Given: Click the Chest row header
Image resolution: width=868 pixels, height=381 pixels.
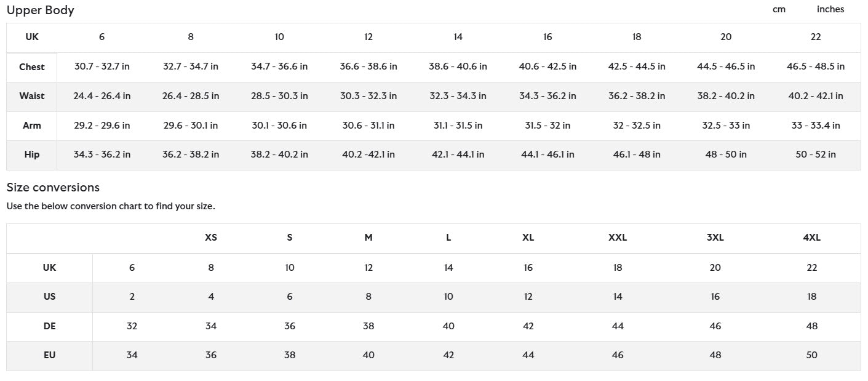Looking at the screenshot, I should click(x=32, y=67).
